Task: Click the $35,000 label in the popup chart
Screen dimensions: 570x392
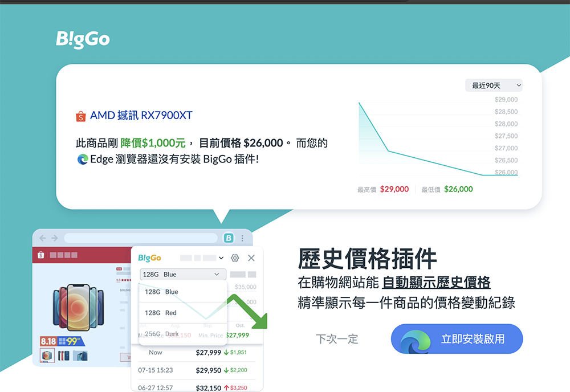Action: [x=245, y=287]
